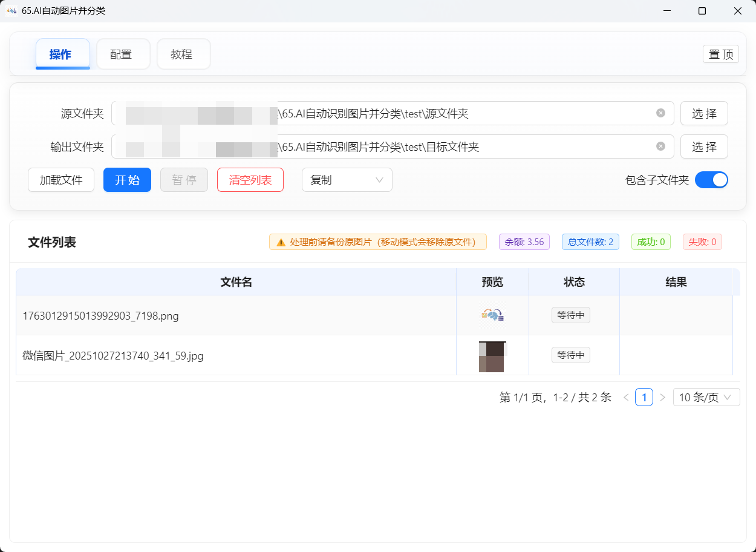Image resolution: width=756 pixels, height=552 pixels.
Task: Click the 输出文件夹 path input field
Action: pyautogui.click(x=460, y=146)
